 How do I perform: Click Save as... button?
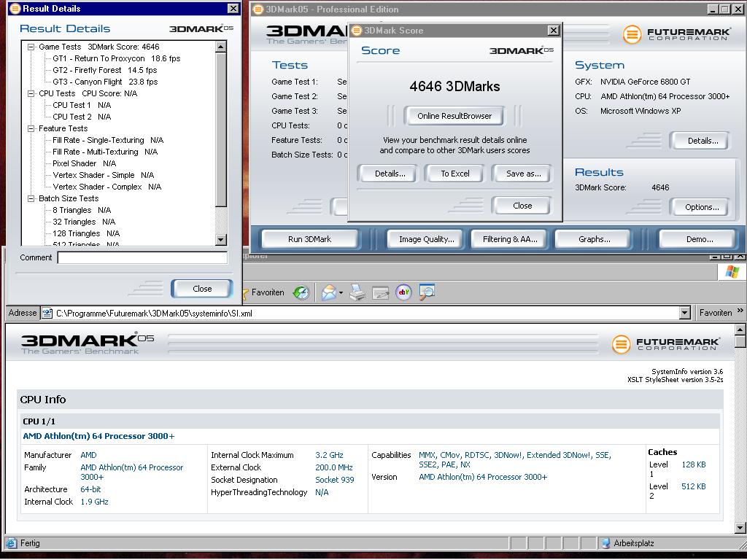[x=523, y=174]
